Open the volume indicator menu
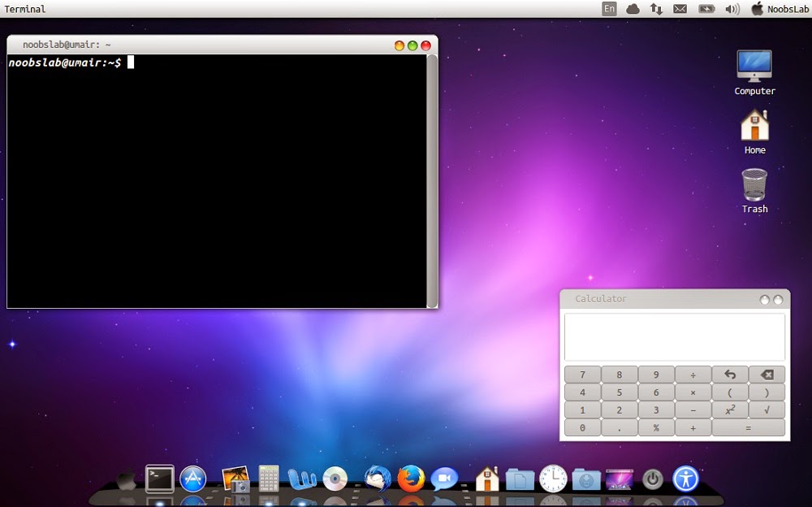Screen dimensions: 812x507 pos(732,9)
